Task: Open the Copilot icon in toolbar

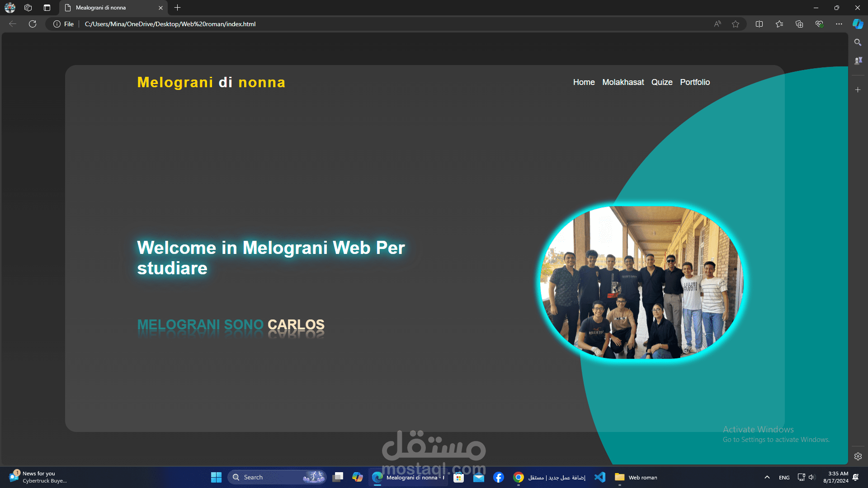Action: coord(858,24)
